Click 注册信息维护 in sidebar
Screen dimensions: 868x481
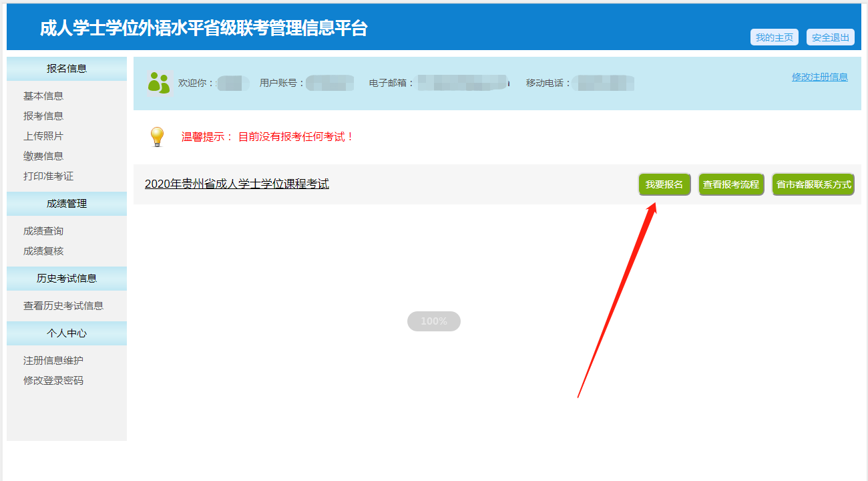point(53,361)
